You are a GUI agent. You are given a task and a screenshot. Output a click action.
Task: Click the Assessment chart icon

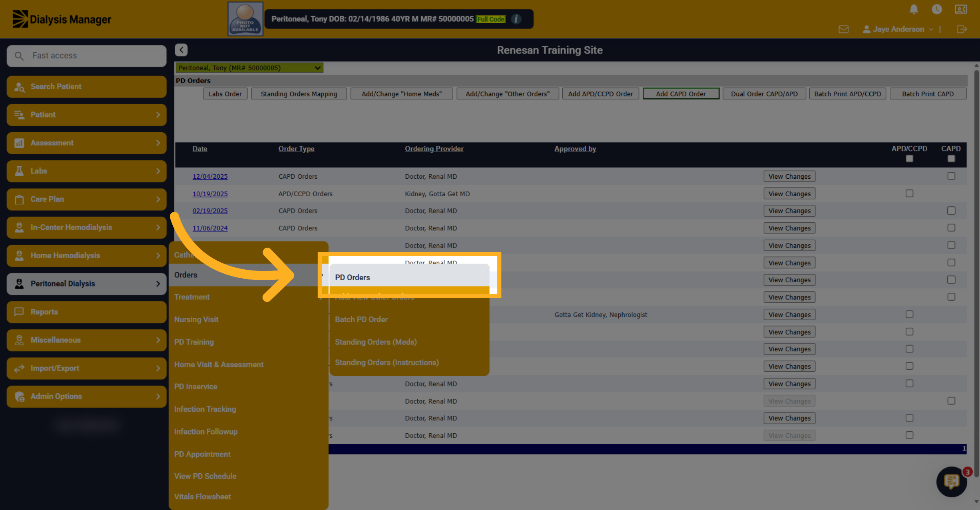(19, 143)
